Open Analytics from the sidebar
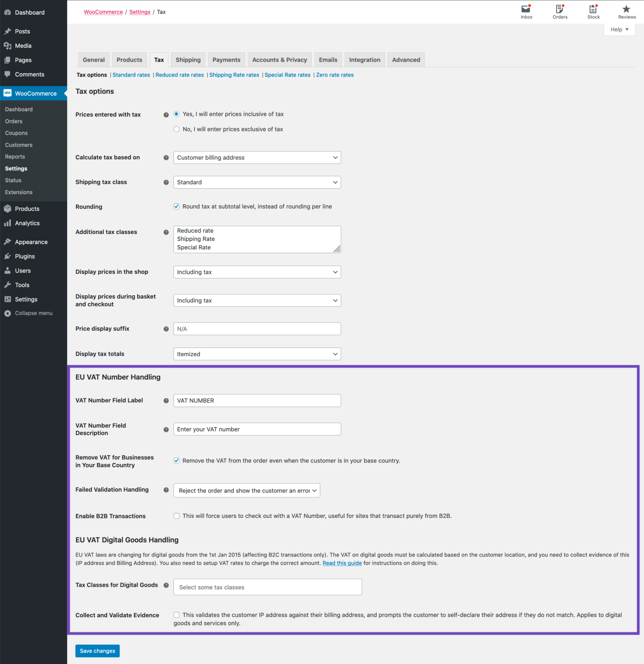The height and width of the screenshot is (664, 644). point(27,223)
